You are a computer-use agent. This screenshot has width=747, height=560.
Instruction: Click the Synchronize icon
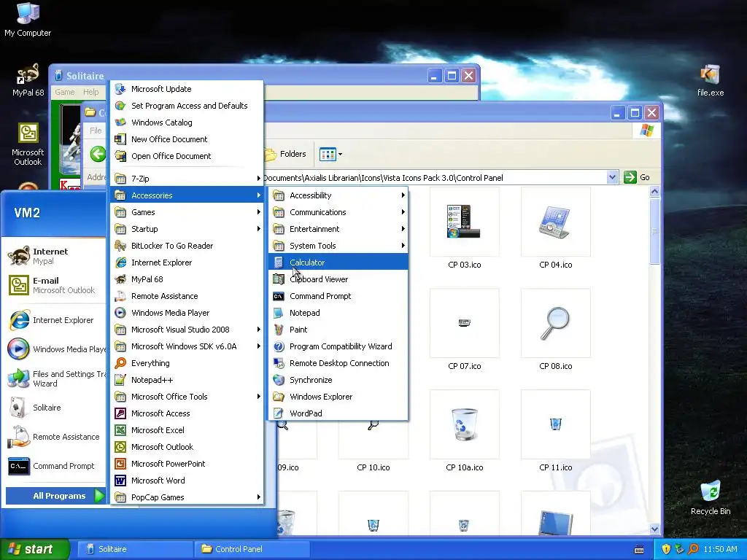tap(279, 380)
